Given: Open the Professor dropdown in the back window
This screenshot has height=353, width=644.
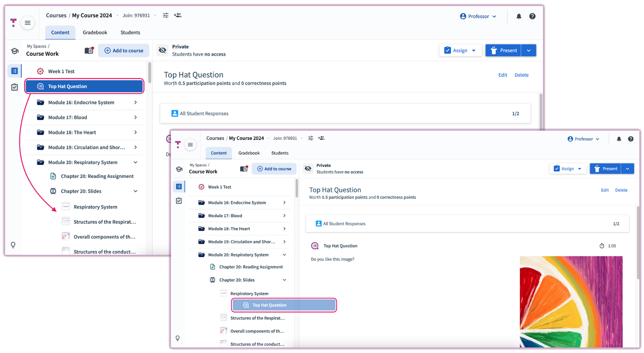Looking at the screenshot, I should 478,16.
